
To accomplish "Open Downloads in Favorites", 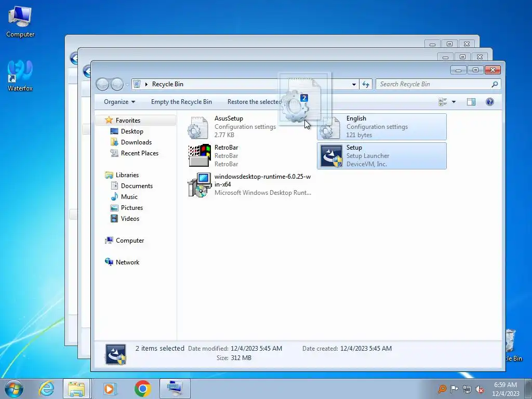I will point(136,142).
